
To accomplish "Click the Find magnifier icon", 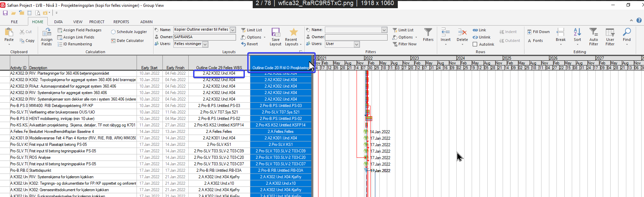I will click(627, 33).
